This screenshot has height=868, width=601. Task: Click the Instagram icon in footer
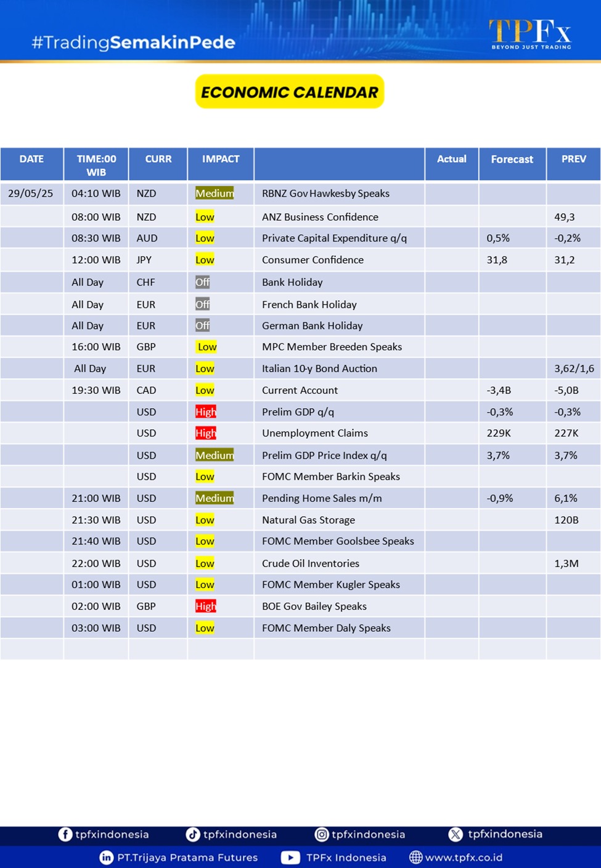coord(321,834)
